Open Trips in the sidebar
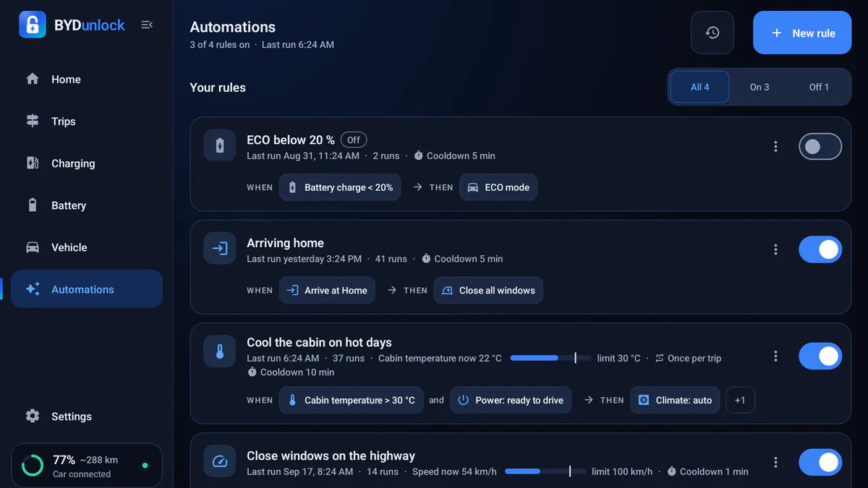 [x=87, y=121]
